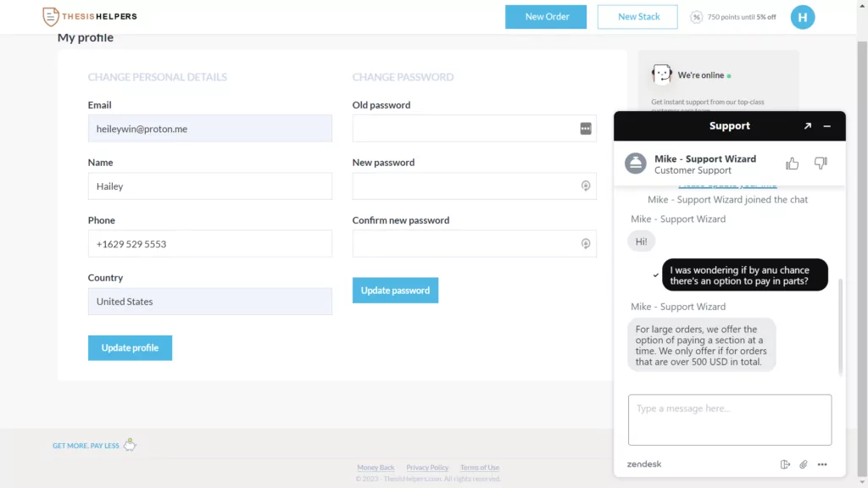Click the New Stack button
Viewport: 868px width, 488px height.
coord(637,17)
